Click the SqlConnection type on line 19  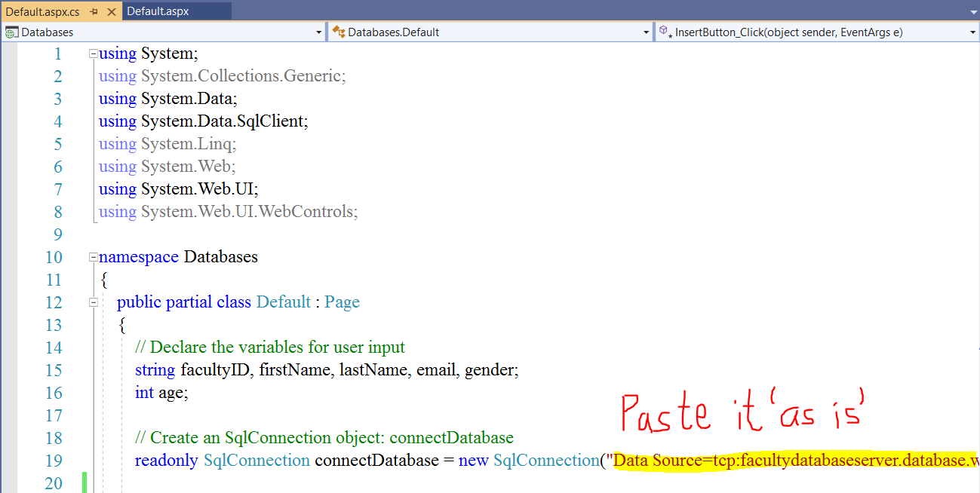(257, 461)
